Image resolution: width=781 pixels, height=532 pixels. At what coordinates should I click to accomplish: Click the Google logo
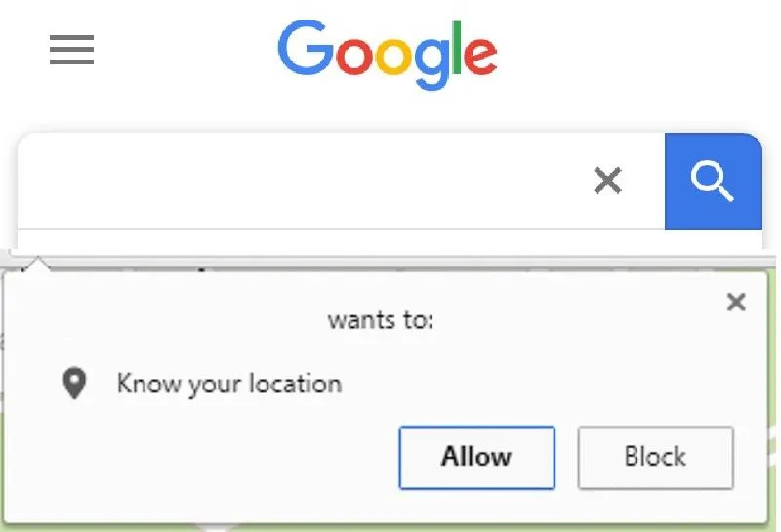coord(388,54)
